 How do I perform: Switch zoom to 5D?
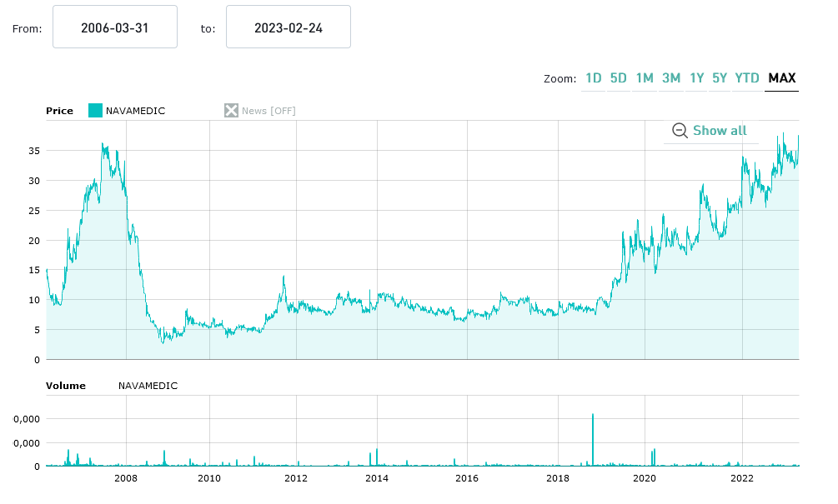click(618, 78)
